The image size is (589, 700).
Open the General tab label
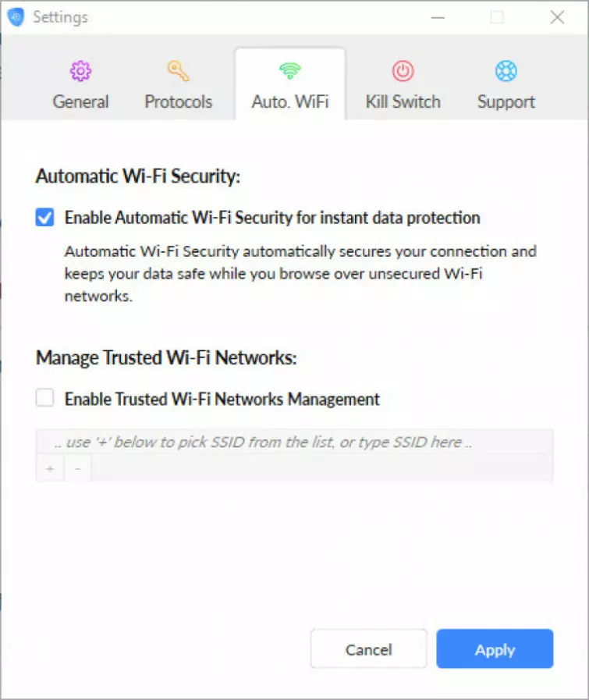(x=80, y=102)
